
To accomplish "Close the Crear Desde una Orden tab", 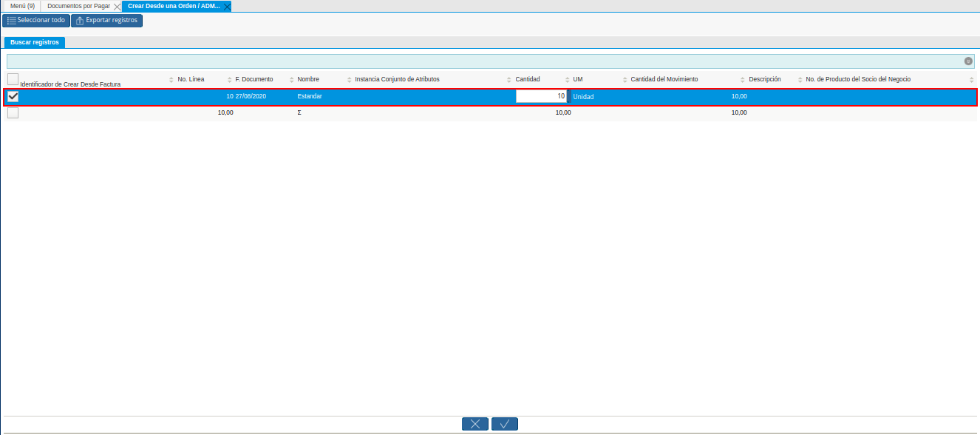I will [x=227, y=6].
